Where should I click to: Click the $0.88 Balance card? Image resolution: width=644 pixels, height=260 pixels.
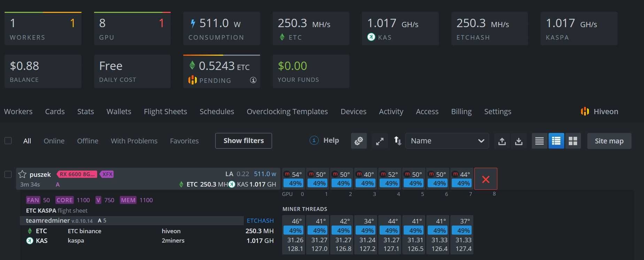(43, 71)
